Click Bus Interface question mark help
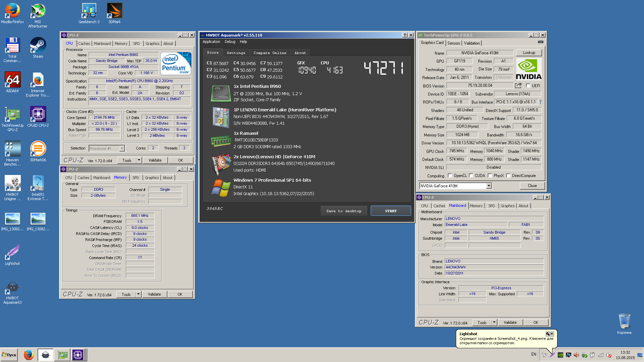644x362 pixels. 540,102
